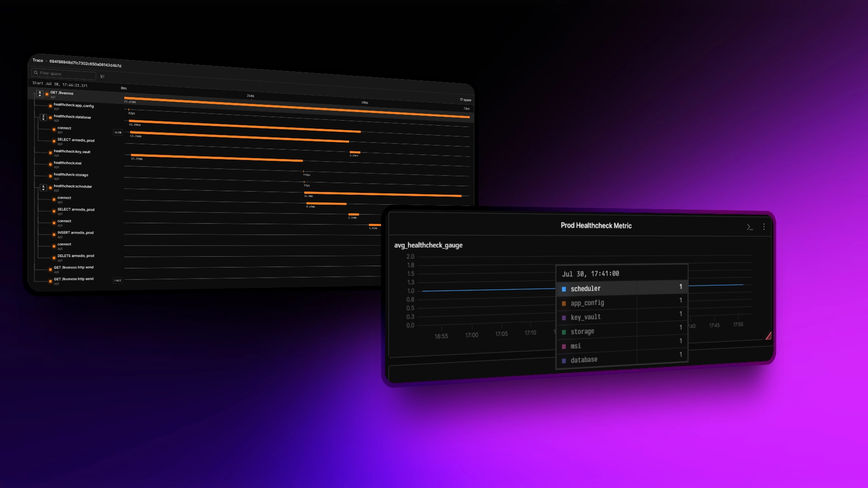Select the INSERT armedis_prod span
The image size is (868, 488).
75,233
